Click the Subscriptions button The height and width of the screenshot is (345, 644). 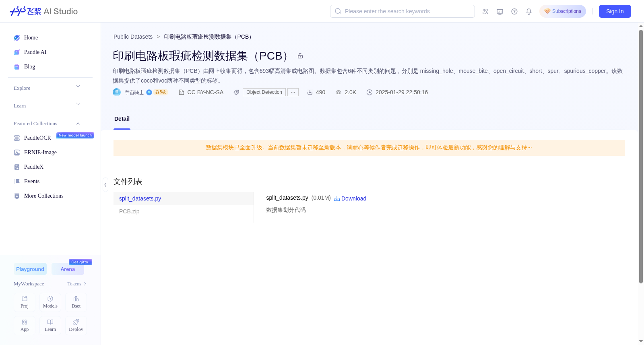click(x=563, y=11)
